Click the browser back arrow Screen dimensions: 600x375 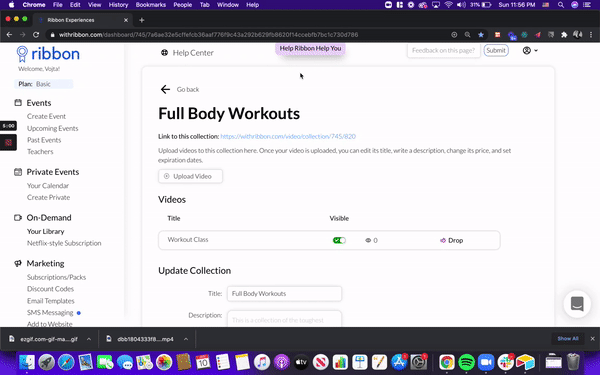[10, 35]
